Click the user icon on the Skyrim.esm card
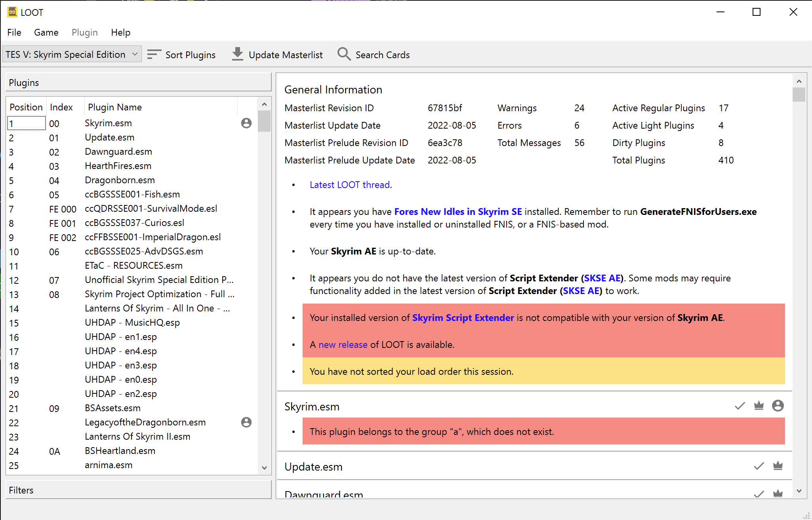Screen dimensions: 812x520 [778, 406]
